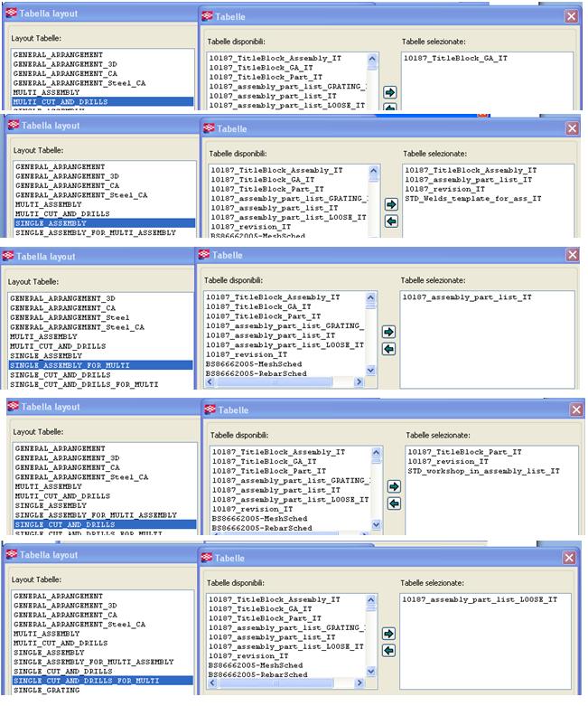
Task: Select STD_workshop_in_assembly_list_IT in selected tables
Action: coord(483,471)
